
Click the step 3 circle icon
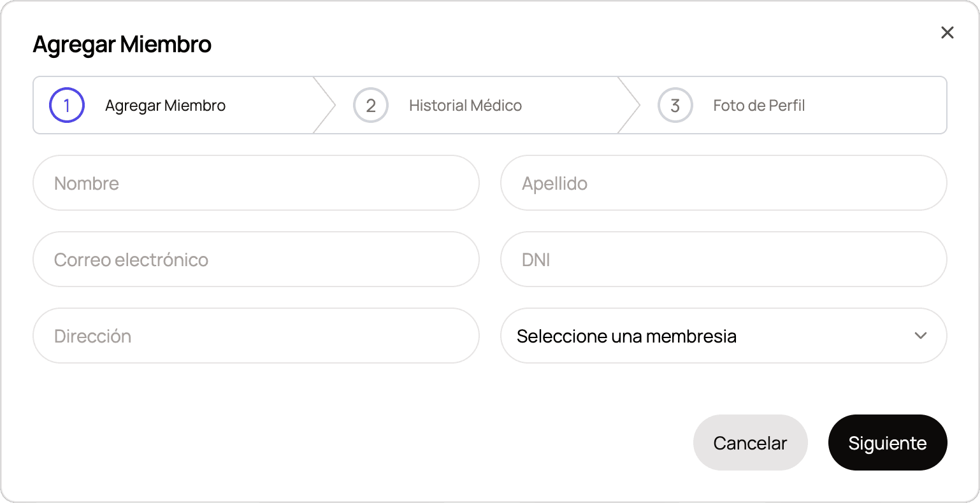point(675,105)
